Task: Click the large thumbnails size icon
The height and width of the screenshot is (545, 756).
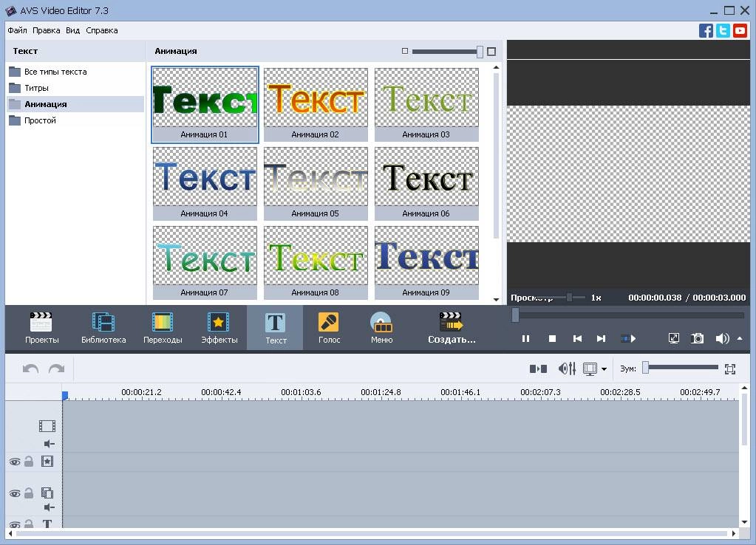Action: [491, 51]
